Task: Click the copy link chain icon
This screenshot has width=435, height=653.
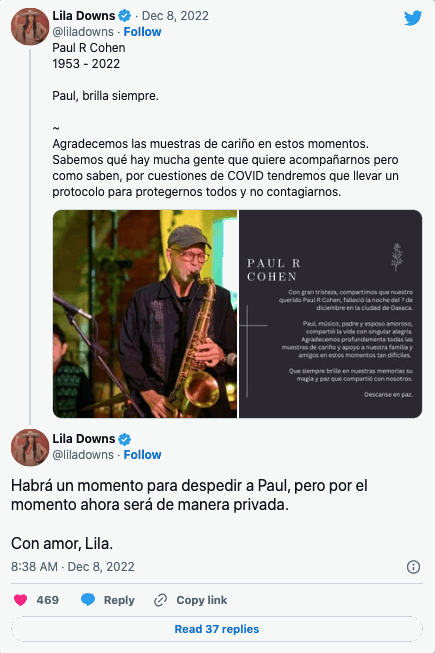Action: tap(160, 600)
